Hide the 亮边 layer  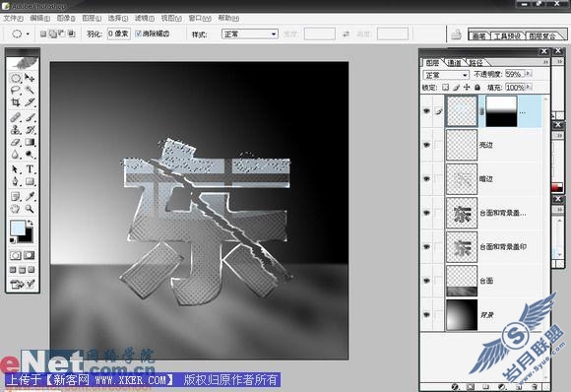426,145
